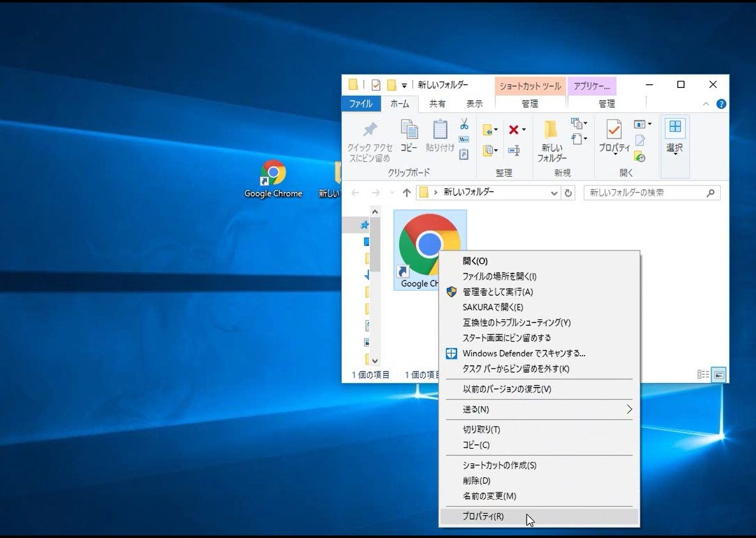Click the New item icon in ribbon
The width and height of the screenshot is (756, 538).
(x=577, y=124)
